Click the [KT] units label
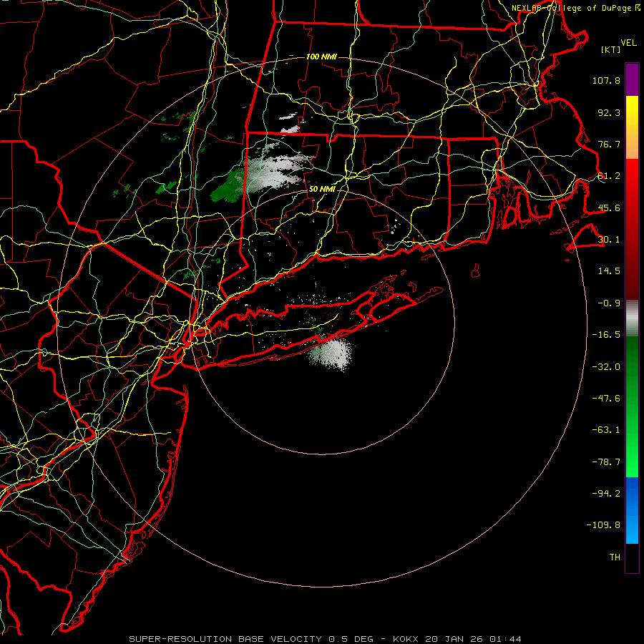The height and width of the screenshot is (644, 644). tap(611, 49)
